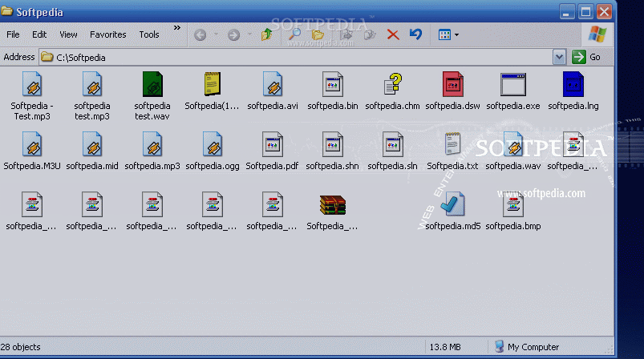
Task: Select the softpedia.bmp image file
Action: coord(513,212)
